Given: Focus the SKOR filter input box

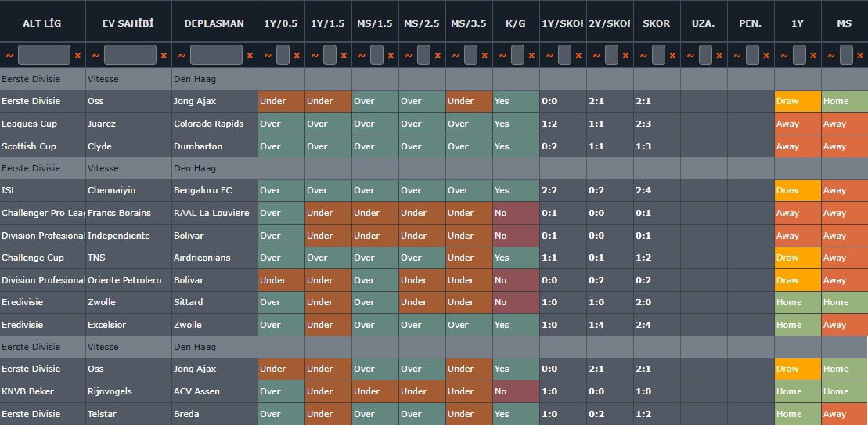Looking at the screenshot, I should [659, 56].
